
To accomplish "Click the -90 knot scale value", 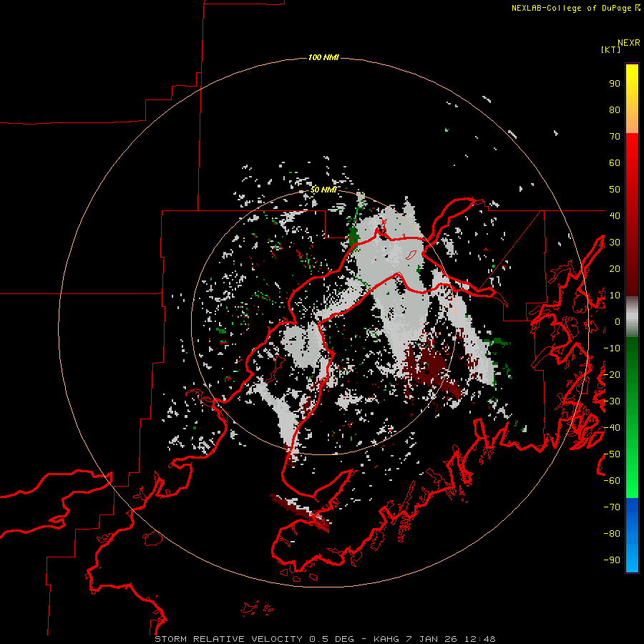I will coord(612,560).
